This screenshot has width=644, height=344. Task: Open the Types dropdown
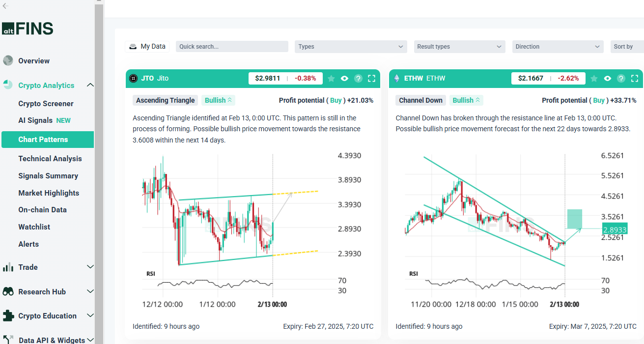click(351, 47)
